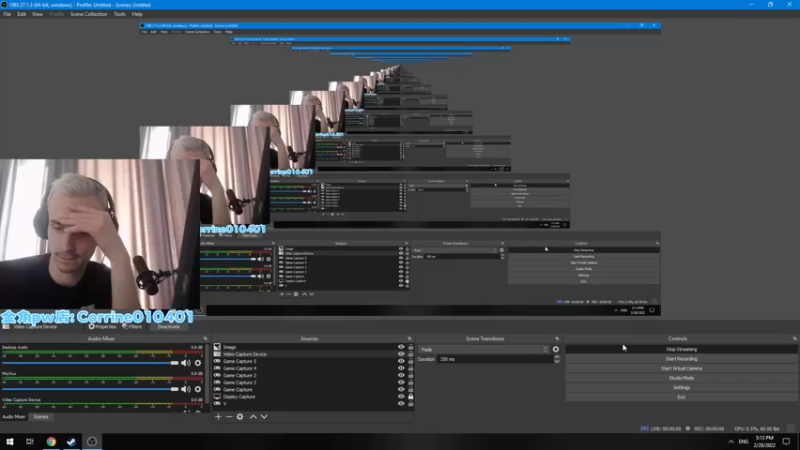
Task: Lock the Video Capture Device source
Action: coord(410,354)
